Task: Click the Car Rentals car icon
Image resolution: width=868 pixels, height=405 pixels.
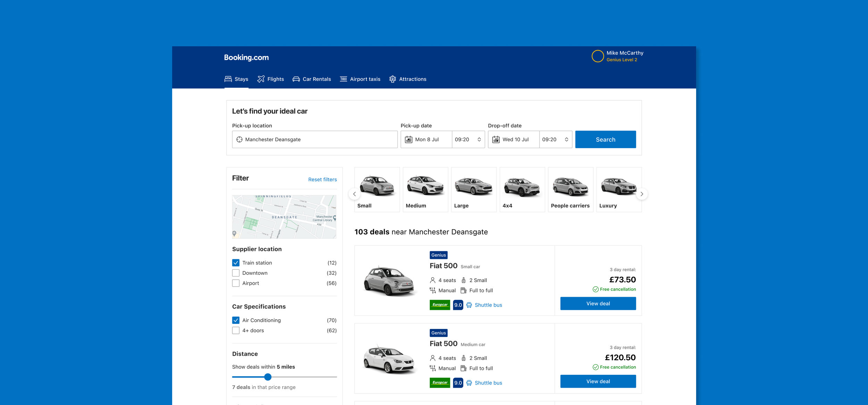Action: (x=296, y=79)
